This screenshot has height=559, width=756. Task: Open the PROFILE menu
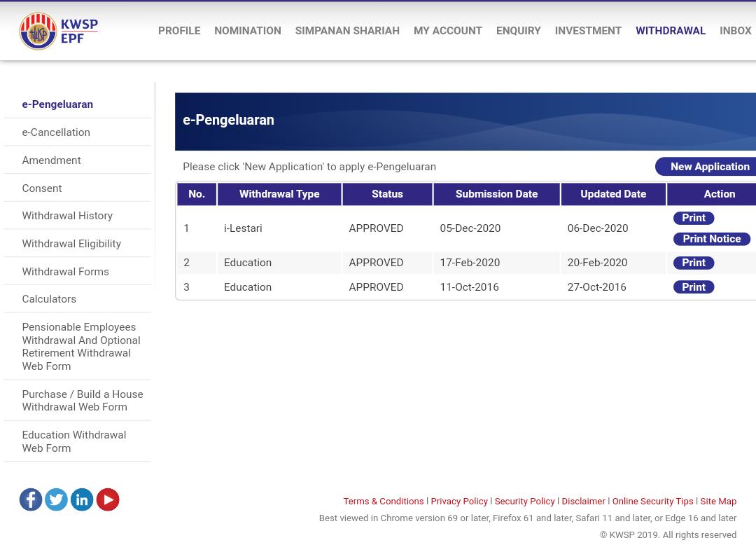point(179,31)
